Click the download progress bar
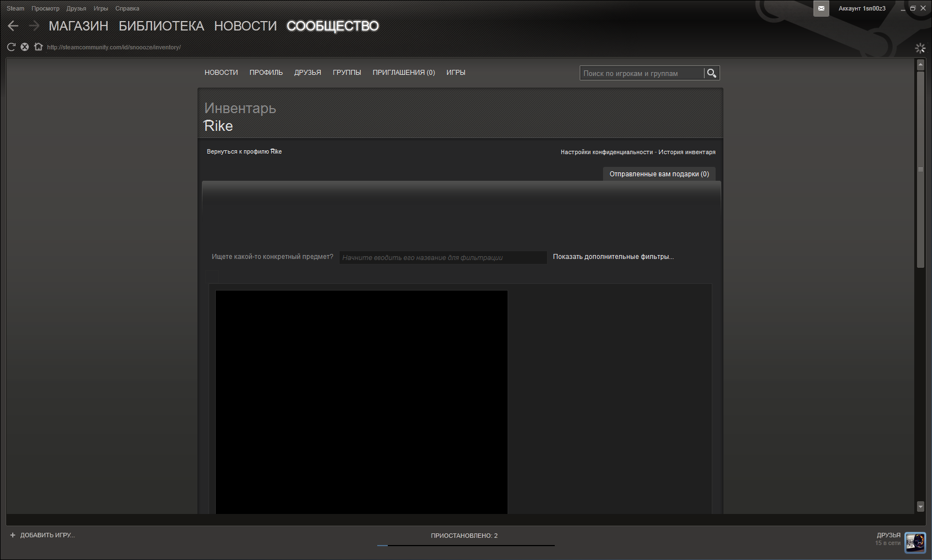Image resolution: width=932 pixels, height=560 pixels. tap(465, 546)
